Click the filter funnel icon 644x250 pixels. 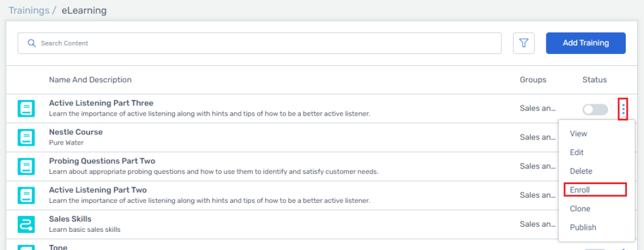524,43
